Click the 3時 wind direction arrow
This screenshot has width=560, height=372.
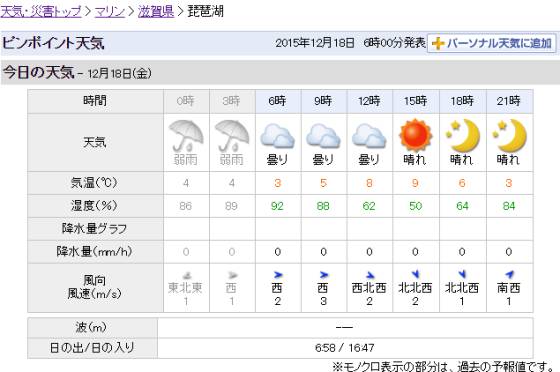click(x=232, y=275)
